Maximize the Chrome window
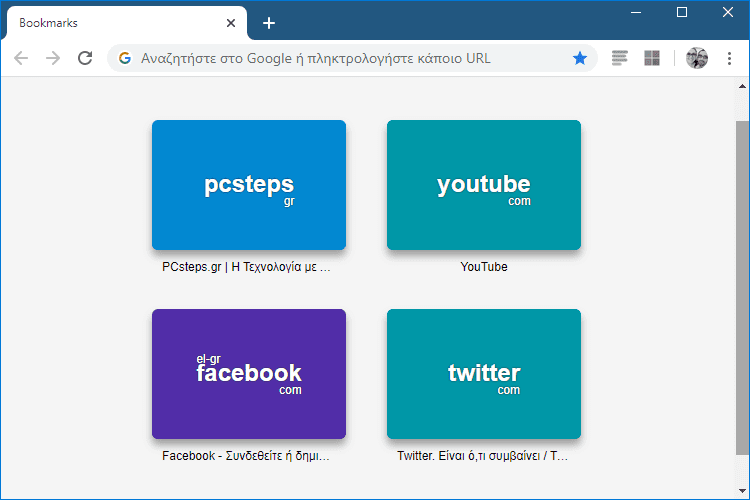 pos(682,12)
